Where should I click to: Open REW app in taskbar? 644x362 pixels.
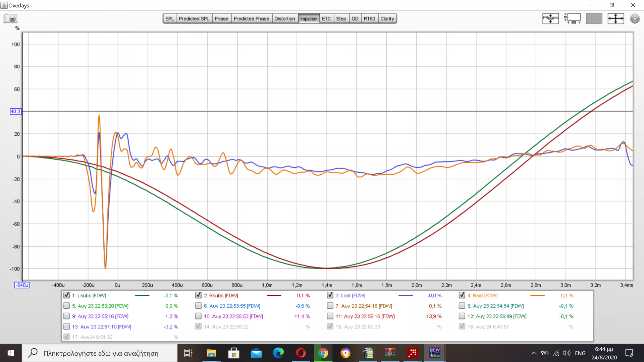[x=435, y=353]
